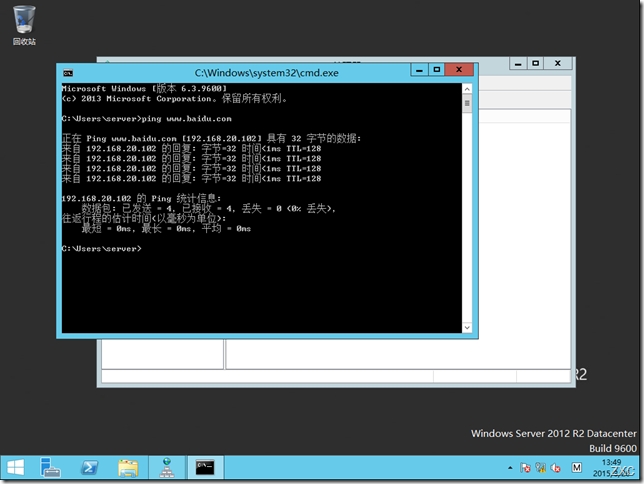Click the final 'C:\Users\server>' prompt
The height and width of the screenshot is (484, 644).
[101, 249]
